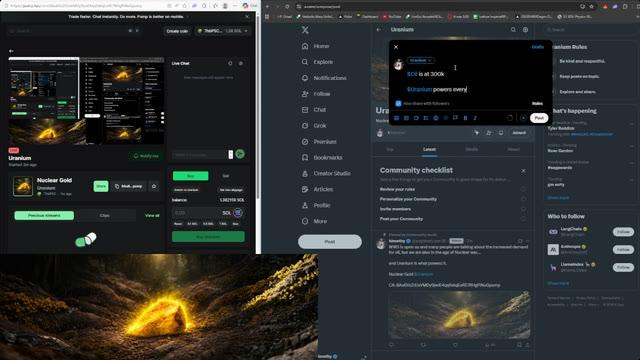640x360 pixels.
Task: Open options for the Rose Garden trend
Action: [x=631, y=146]
